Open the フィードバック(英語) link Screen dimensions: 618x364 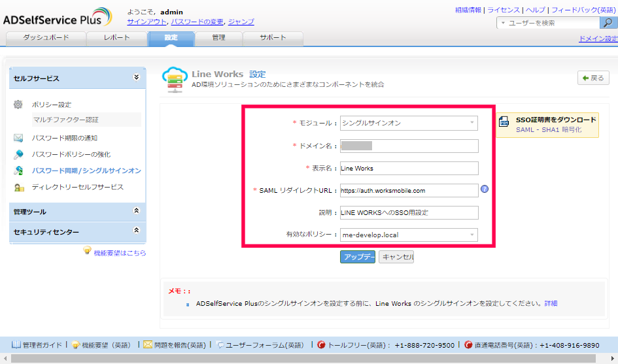click(x=583, y=10)
